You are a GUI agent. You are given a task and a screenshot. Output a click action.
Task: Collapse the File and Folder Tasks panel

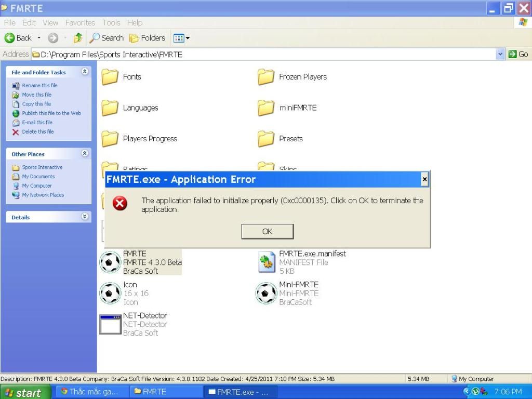pos(85,71)
